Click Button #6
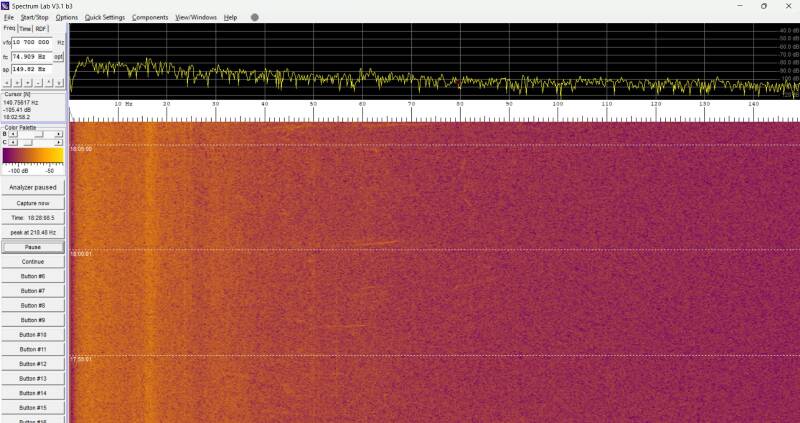Image resolution: width=800 pixels, height=423 pixels. click(x=33, y=276)
